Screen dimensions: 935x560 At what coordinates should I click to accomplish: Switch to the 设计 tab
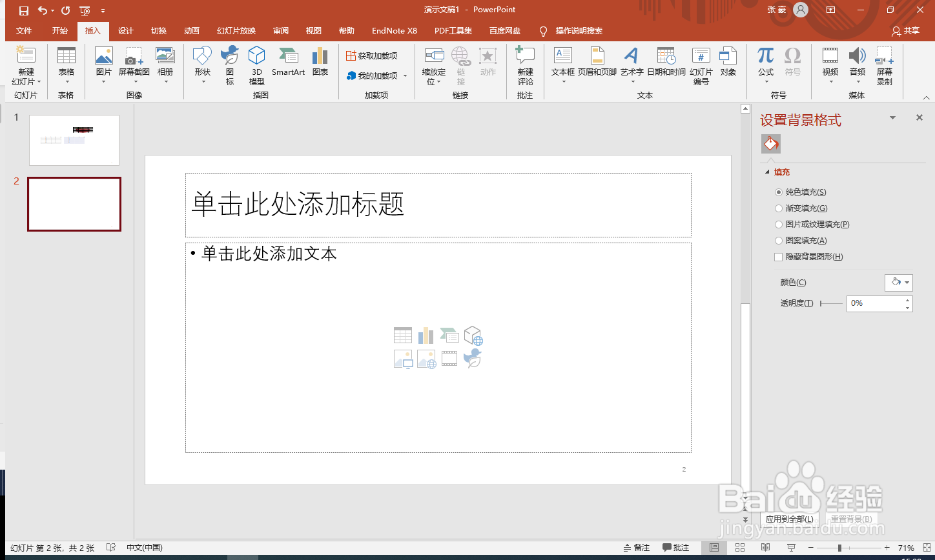(x=126, y=31)
